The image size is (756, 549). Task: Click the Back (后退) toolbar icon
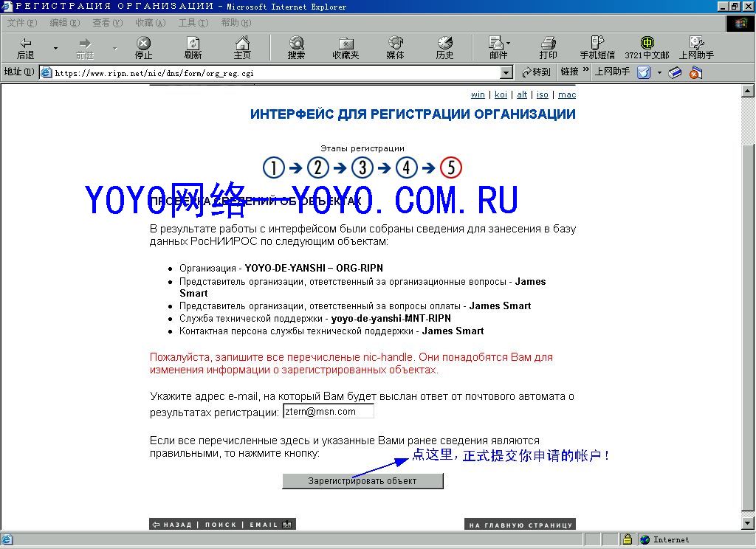coord(26,48)
